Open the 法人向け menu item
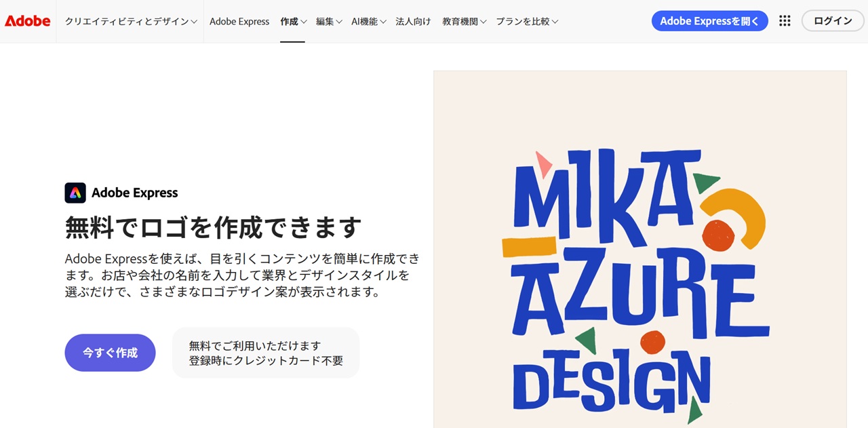Image resolution: width=868 pixels, height=428 pixels. (x=413, y=21)
